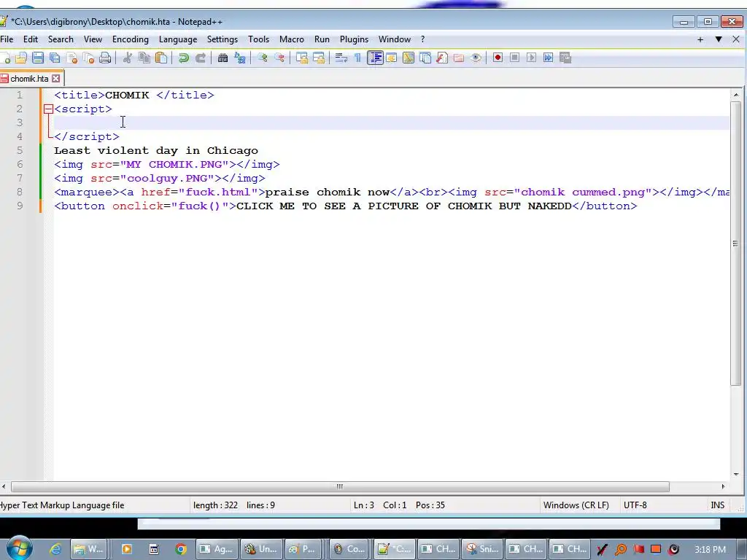Launch Internet Explorer from taskbar
Image resolution: width=747 pixels, height=560 pixels.
55,549
